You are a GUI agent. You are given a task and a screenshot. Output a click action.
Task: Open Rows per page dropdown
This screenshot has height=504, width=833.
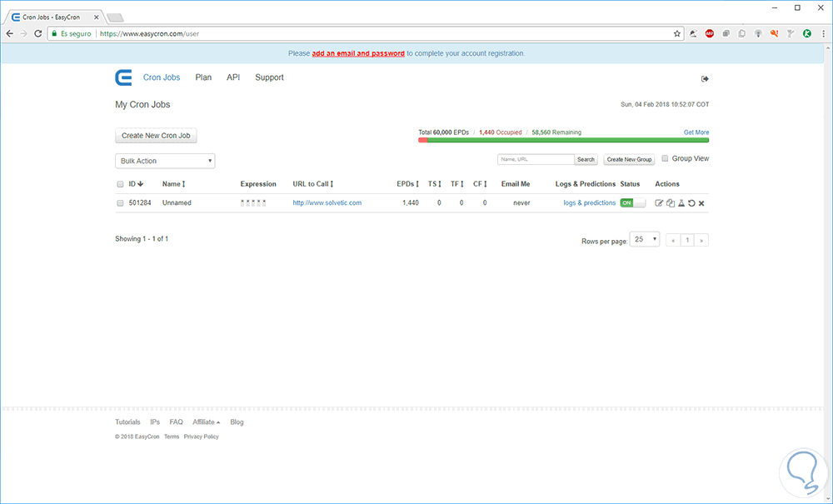(645, 240)
